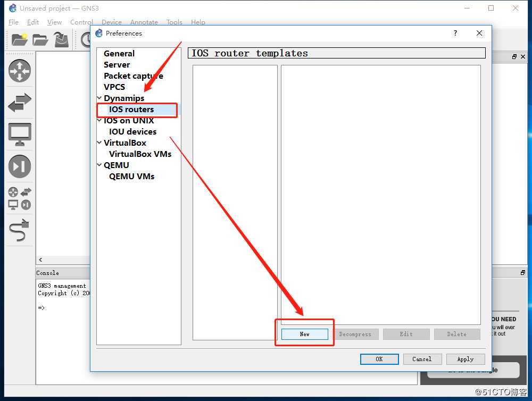This screenshot has height=401, width=532.
Task: Minimize the GNS3 main window
Action: click(x=467, y=8)
